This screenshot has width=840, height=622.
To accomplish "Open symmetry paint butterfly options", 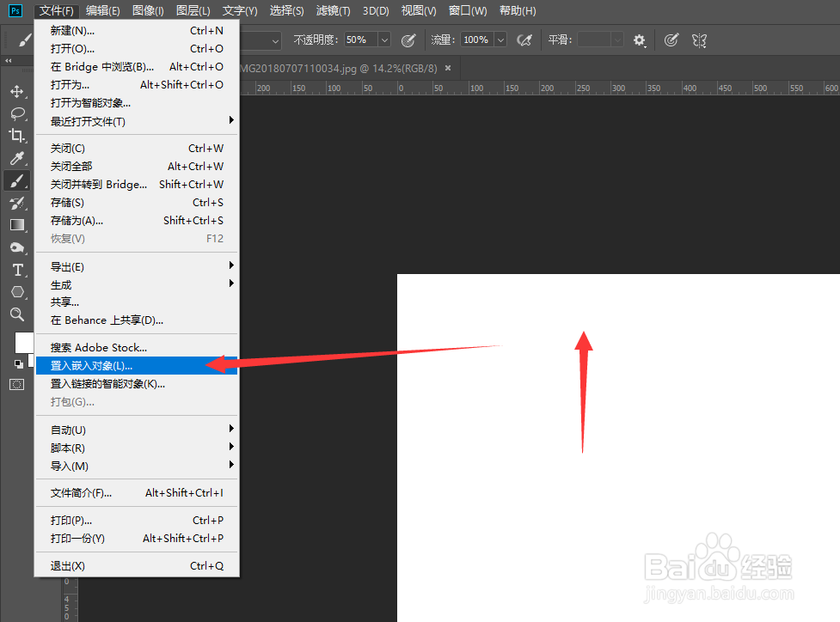I will [699, 40].
